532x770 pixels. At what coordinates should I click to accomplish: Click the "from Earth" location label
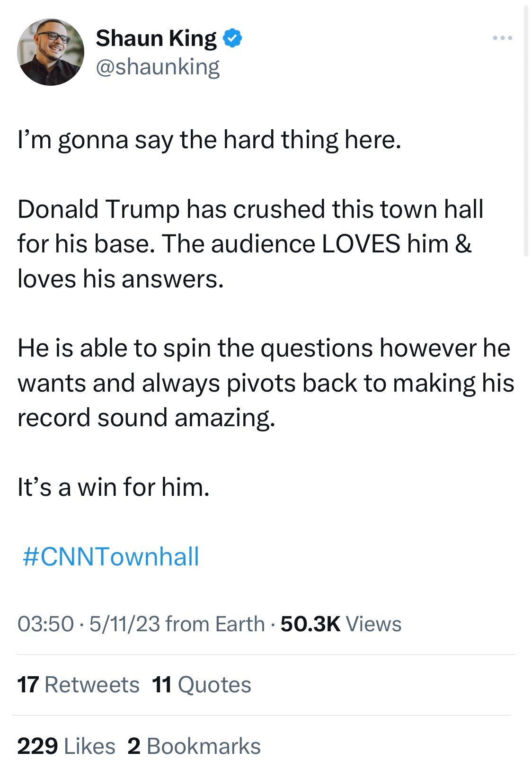tap(215, 624)
